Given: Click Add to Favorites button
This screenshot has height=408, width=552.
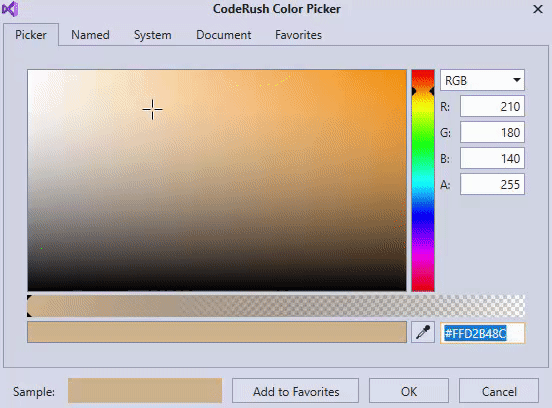Looking at the screenshot, I should 295,391.
